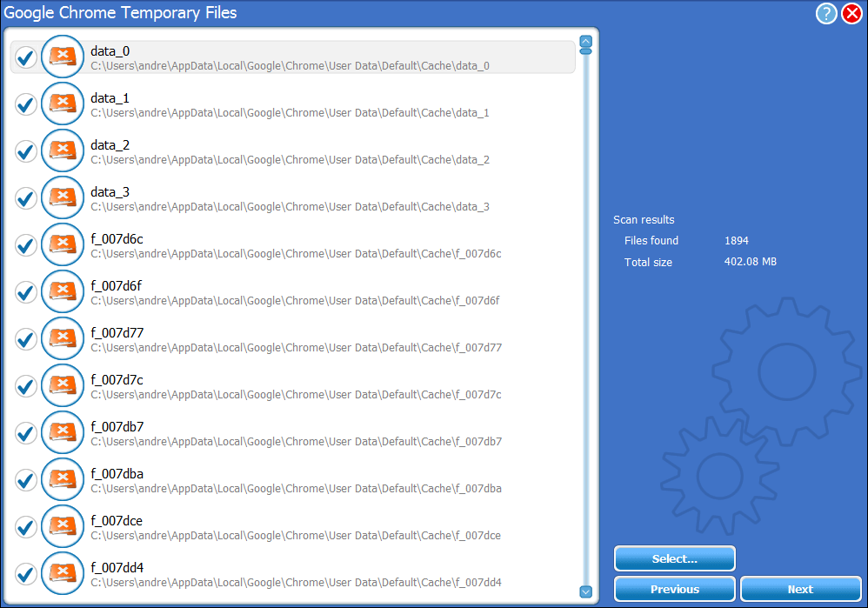Image resolution: width=868 pixels, height=608 pixels.
Task: Click the file icon beside f_007d6f
Action: (63, 291)
